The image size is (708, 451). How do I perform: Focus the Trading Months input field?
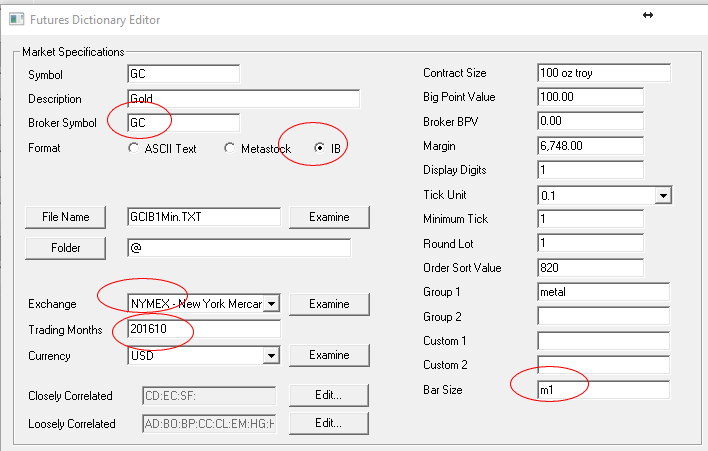pos(203,329)
